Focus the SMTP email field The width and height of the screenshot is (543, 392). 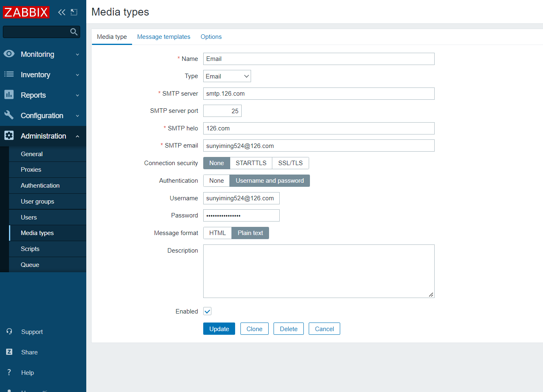coord(319,146)
